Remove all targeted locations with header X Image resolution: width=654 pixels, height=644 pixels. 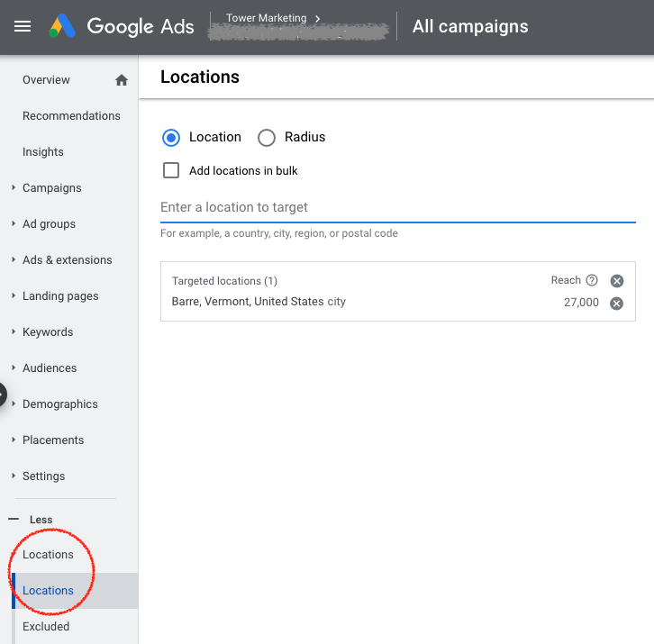point(617,281)
